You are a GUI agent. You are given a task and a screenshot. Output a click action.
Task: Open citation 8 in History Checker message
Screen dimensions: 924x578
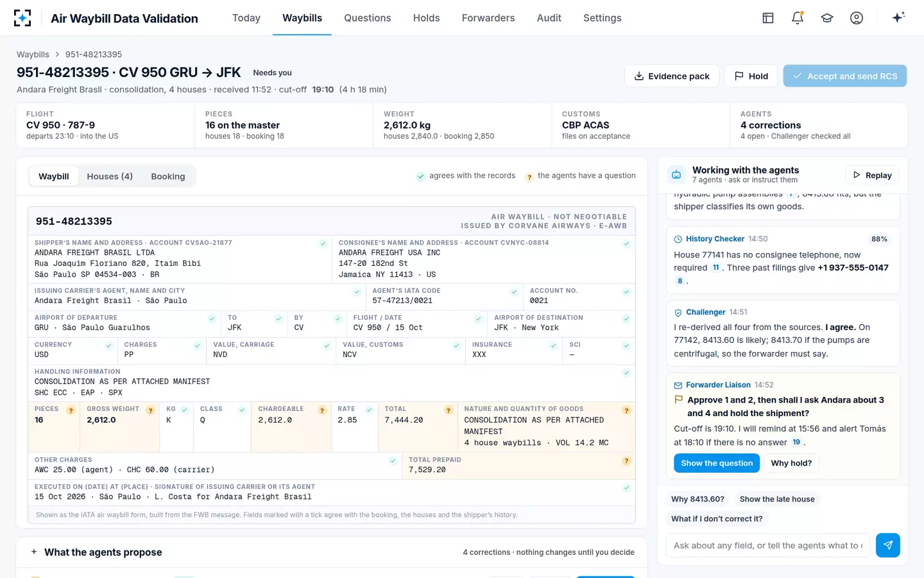(680, 281)
